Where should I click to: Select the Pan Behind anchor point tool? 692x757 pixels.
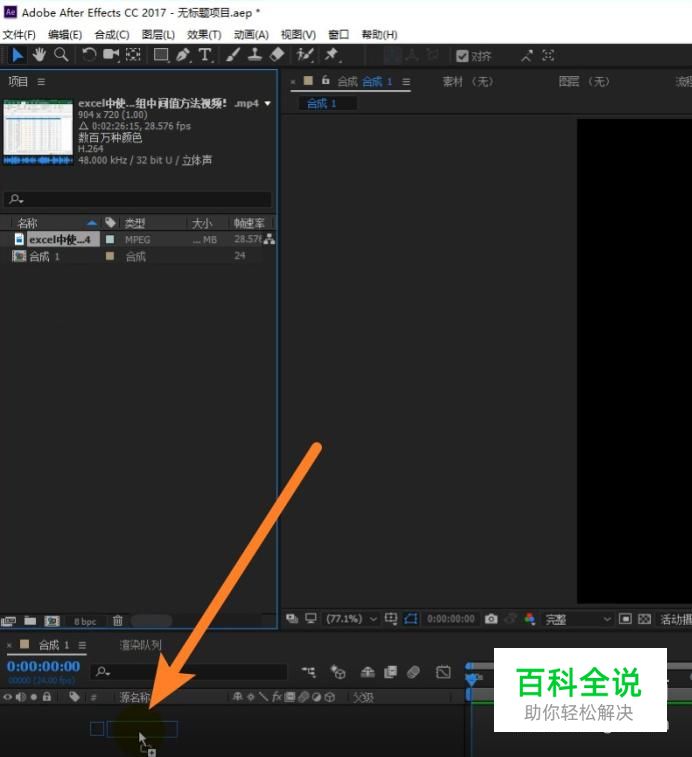(133, 55)
